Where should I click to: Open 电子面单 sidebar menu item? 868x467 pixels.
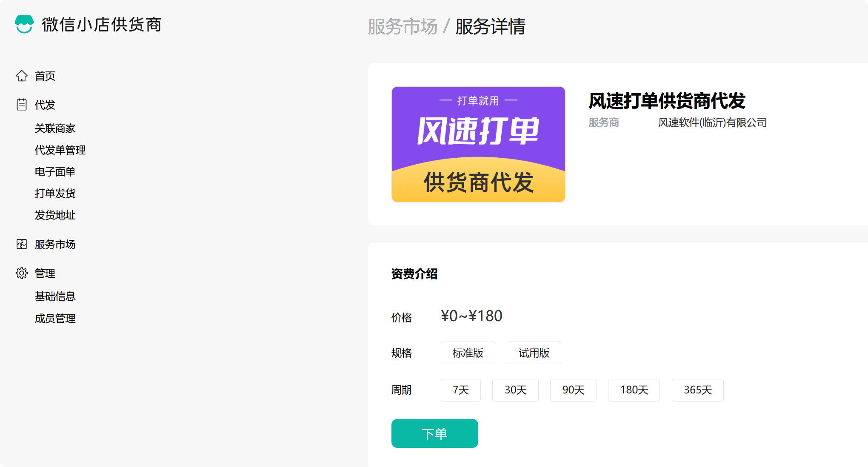pyautogui.click(x=55, y=172)
